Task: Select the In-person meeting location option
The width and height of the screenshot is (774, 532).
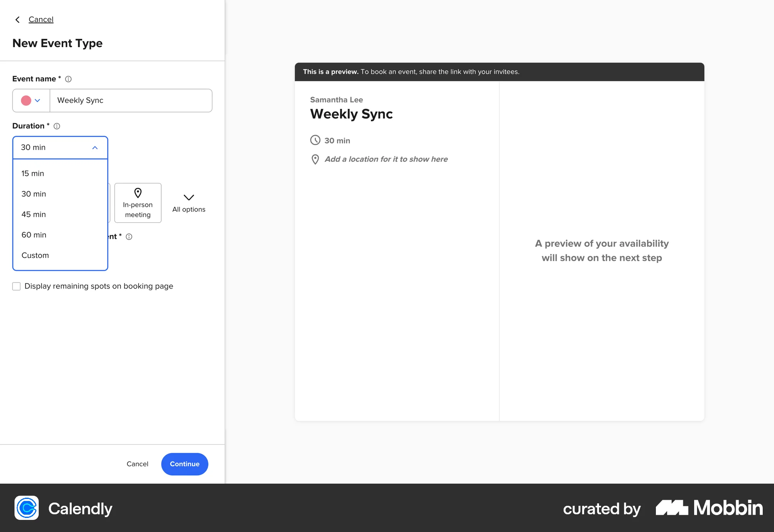Action: tap(138, 203)
